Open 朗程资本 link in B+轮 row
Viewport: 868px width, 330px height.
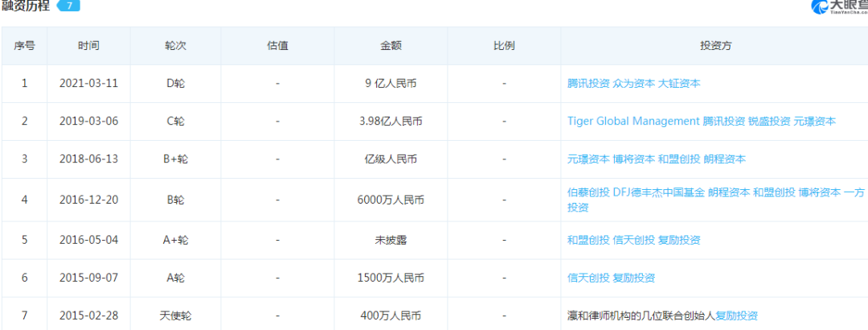click(x=725, y=159)
